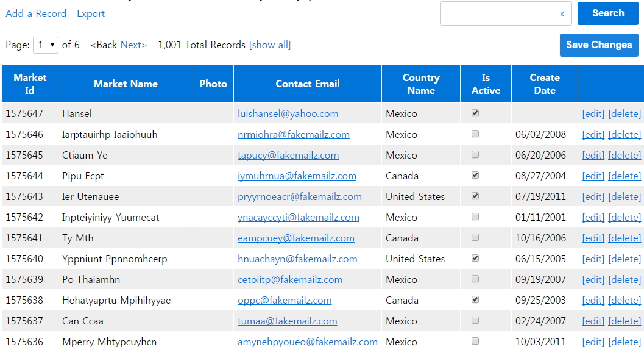
Task: Check Is Active for Ctiaum Ye
Action: 475,154
